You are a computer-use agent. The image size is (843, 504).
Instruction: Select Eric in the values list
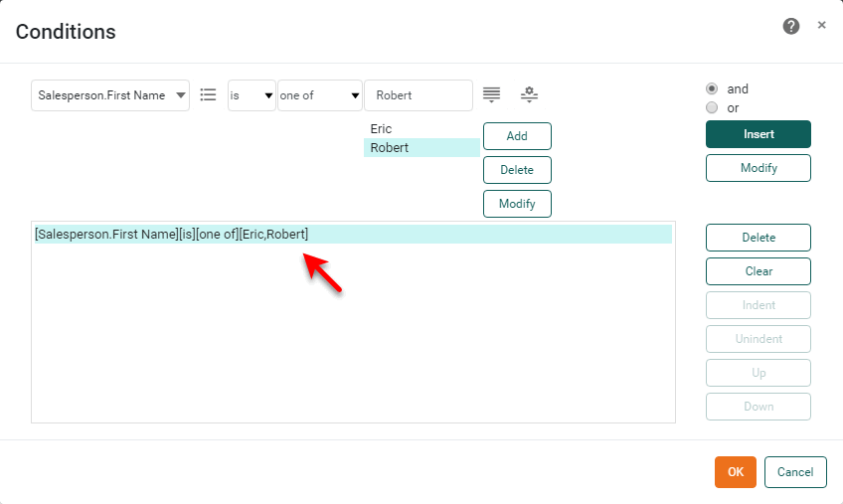coord(382,129)
